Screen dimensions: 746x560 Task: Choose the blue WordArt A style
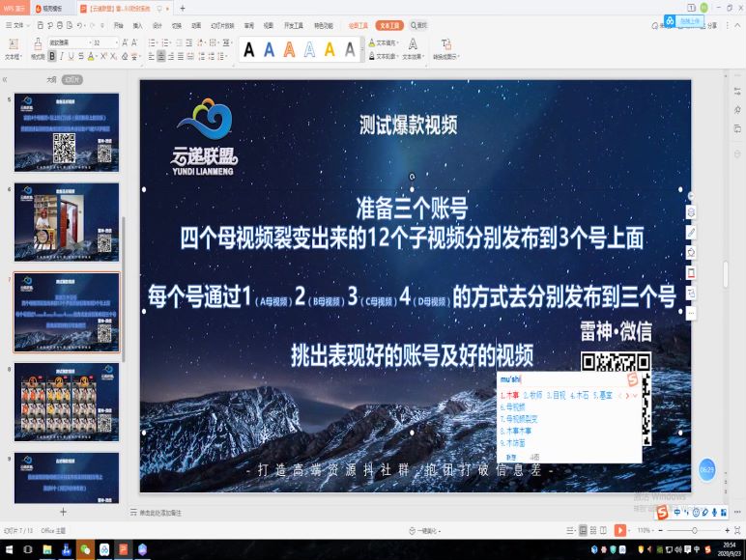point(270,49)
